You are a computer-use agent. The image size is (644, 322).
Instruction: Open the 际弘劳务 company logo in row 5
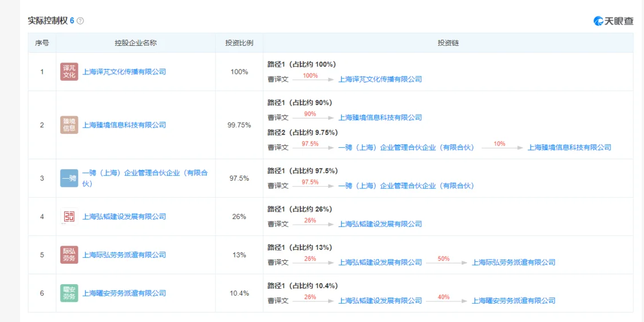point(69,255)
